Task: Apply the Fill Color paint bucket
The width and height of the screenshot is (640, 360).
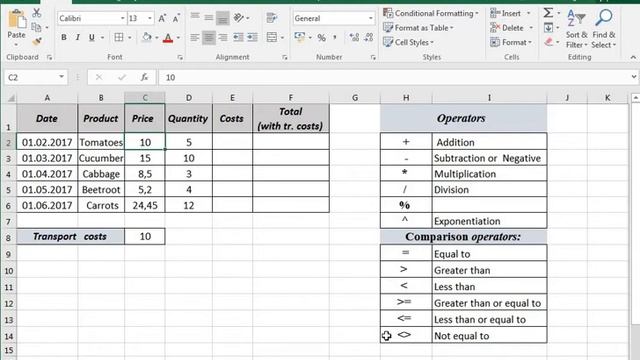Action: (147, 38)
